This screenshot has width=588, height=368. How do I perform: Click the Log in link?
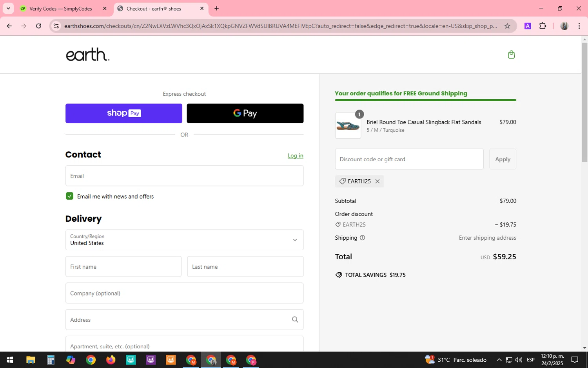295,156
